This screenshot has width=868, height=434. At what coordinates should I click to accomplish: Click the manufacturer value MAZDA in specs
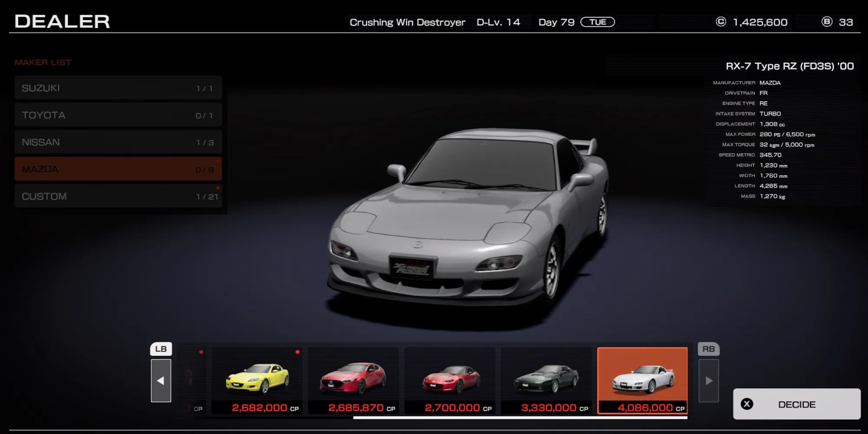(x=770, y=82)
